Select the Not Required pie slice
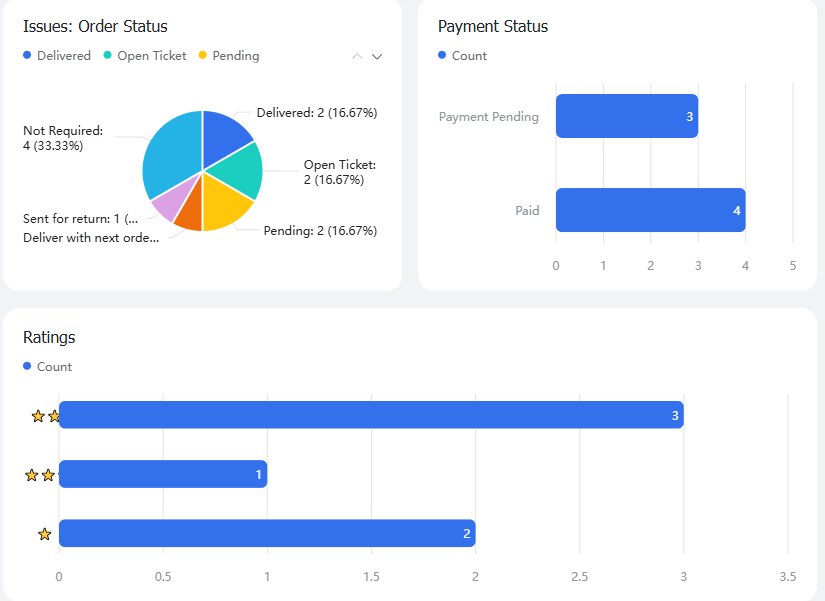 [x=171, y=153]
